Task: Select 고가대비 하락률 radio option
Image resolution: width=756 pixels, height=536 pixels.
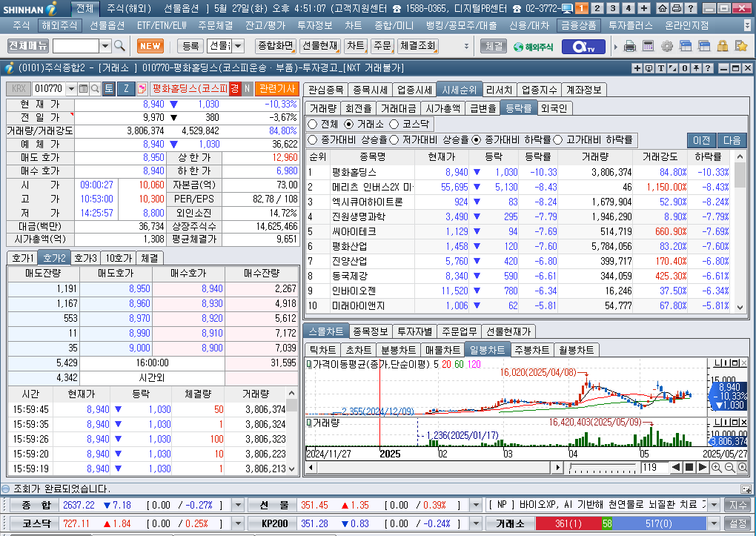Action: point(558,140)
